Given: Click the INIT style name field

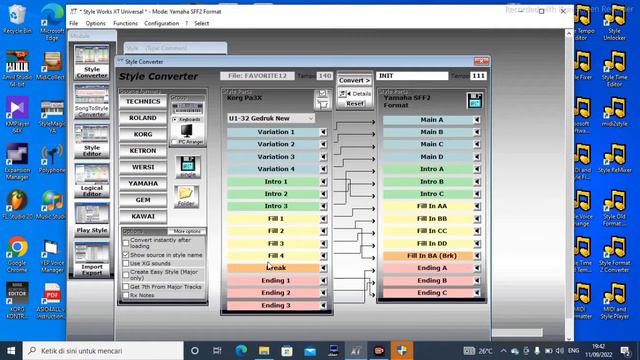Looking at the screenshot, I should (412, 76).
